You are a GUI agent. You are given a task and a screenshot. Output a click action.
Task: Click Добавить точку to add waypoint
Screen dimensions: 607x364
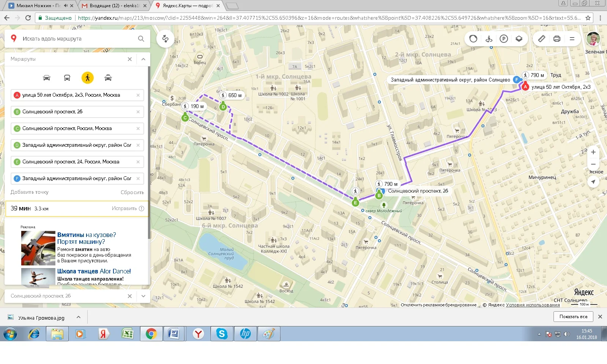(30, 192)
